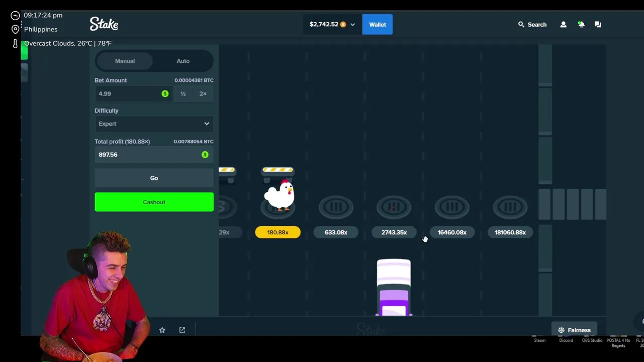Click the purple car on the road
The height and width of the screenshot is (362, 644).
393,288
